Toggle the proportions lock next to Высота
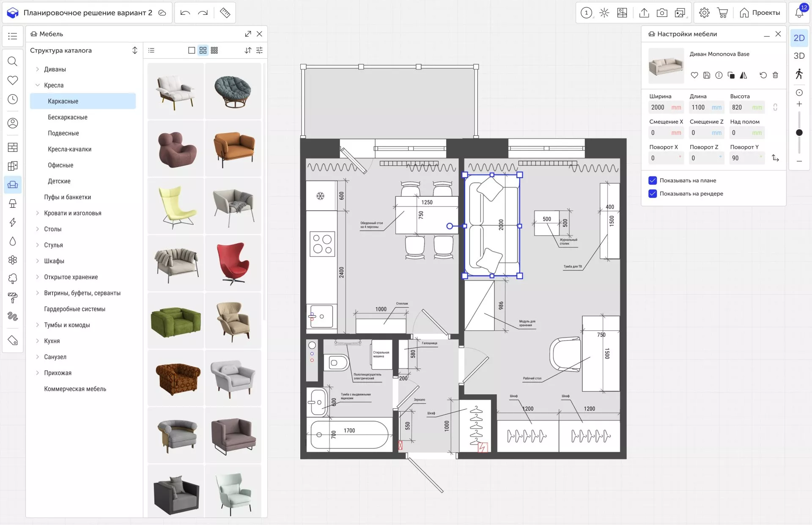Screen dimensions: 812x525 (x=775, y=107)
